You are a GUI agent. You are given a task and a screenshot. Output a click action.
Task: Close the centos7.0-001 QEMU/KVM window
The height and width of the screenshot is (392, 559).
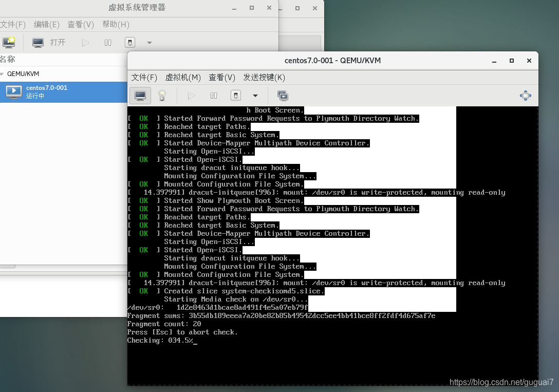pos(529,61)
